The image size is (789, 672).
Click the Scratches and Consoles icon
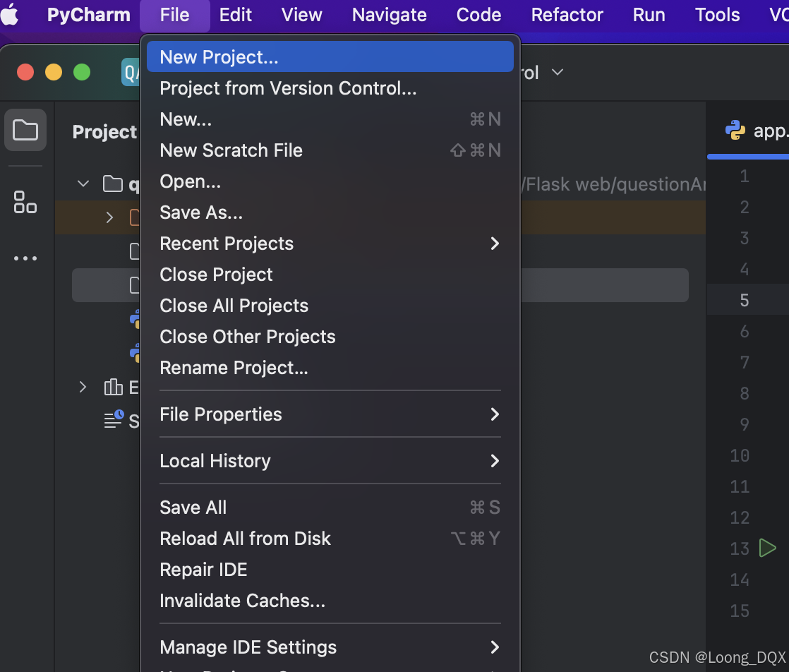click(114, 420)
